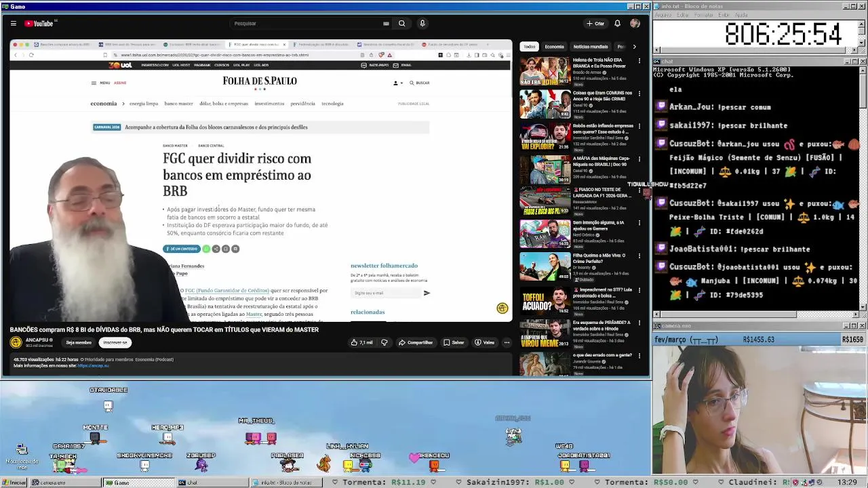The image size is (868, 488).
Task: Open options for Robôs estão inflando empresas video
Action: point(639,126)
